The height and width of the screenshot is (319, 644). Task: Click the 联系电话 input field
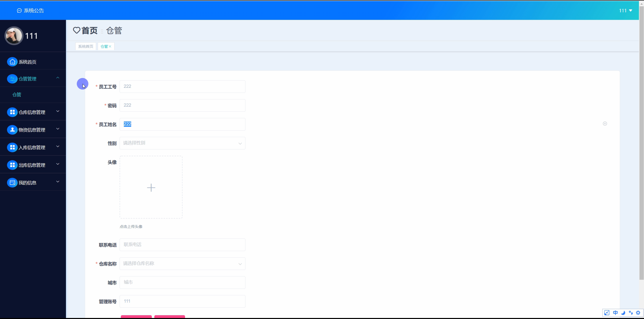(x=182, y=245)
